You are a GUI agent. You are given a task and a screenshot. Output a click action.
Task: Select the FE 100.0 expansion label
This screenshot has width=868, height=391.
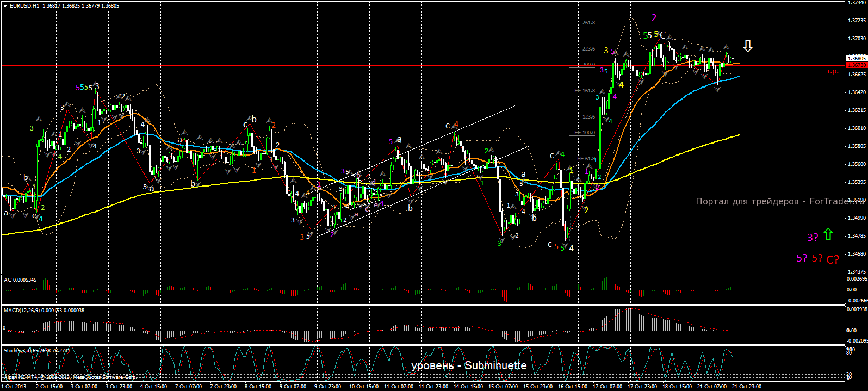click(585, 133)
